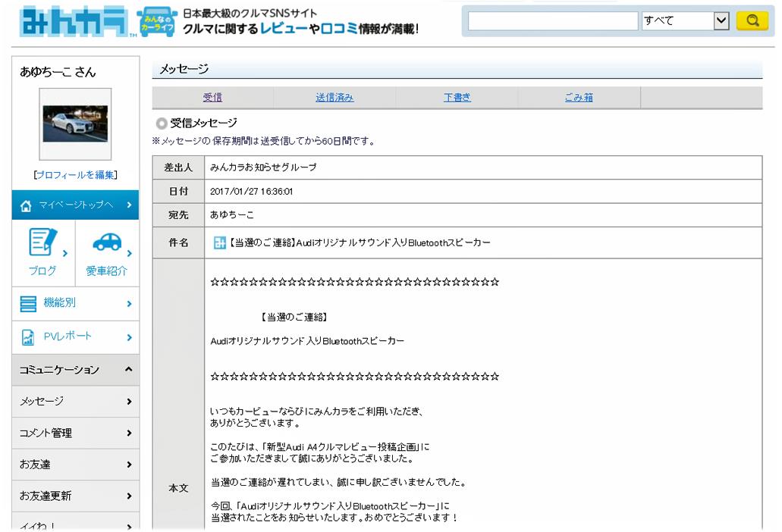Open the 愛車紹介 label link
The width and height of the screenshot is (782, 532).
pos(107,271)
